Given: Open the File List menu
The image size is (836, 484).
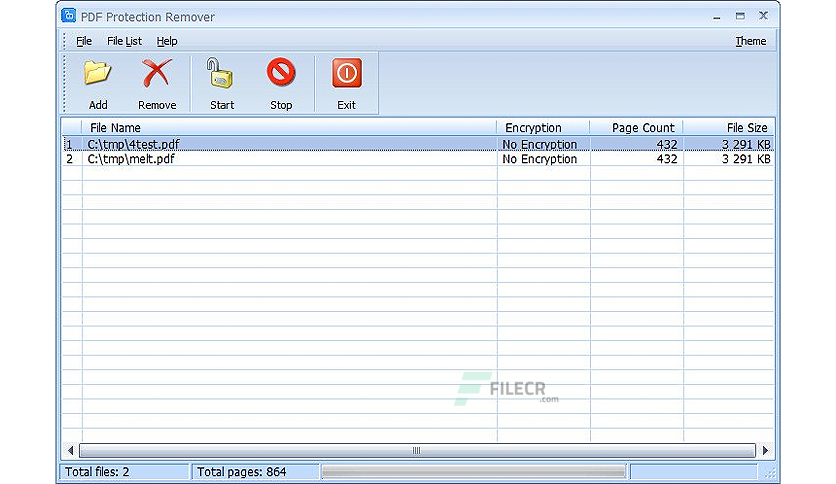Looking at the screenshot, I should [x=124, y=41].
